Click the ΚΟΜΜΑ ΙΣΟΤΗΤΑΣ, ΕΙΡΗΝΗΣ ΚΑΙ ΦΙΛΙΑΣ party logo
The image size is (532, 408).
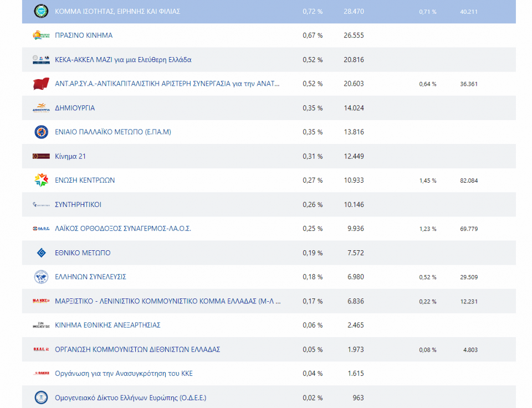[42, 11]
